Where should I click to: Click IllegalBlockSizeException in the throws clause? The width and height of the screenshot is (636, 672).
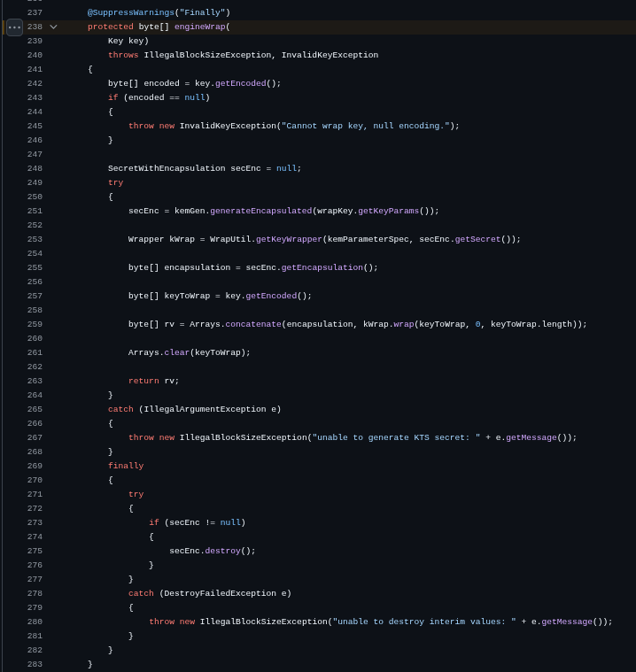pos(207,55)
